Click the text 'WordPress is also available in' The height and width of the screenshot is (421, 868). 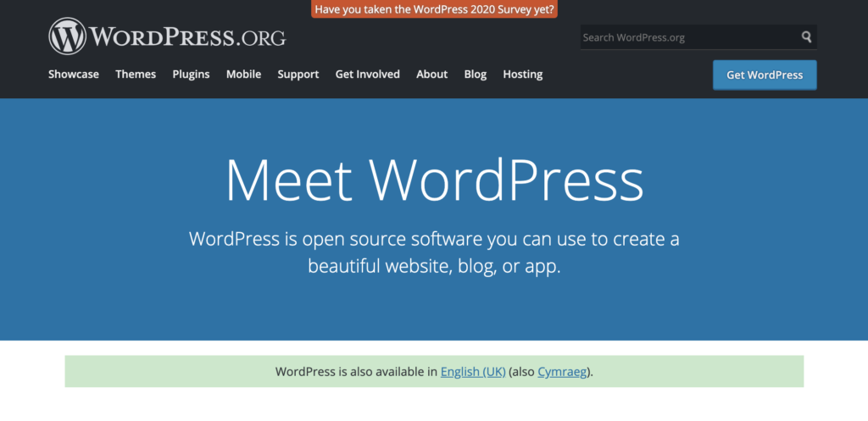point(357,372)
